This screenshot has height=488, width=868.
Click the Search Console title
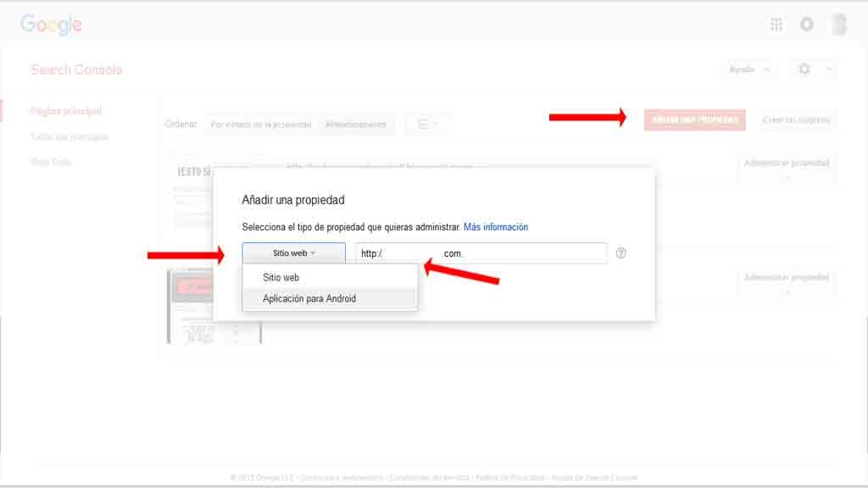click(76, 69)
